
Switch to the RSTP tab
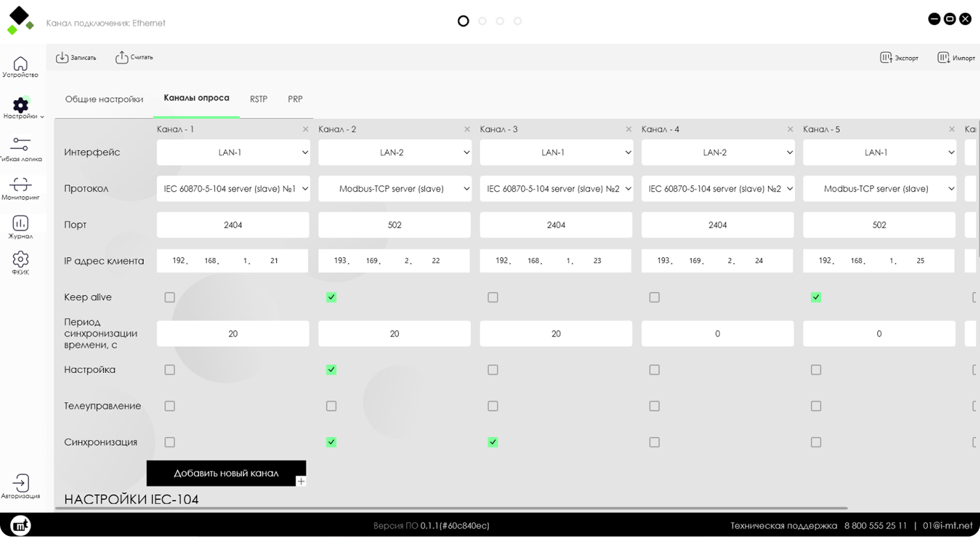(x=258, y=99)
